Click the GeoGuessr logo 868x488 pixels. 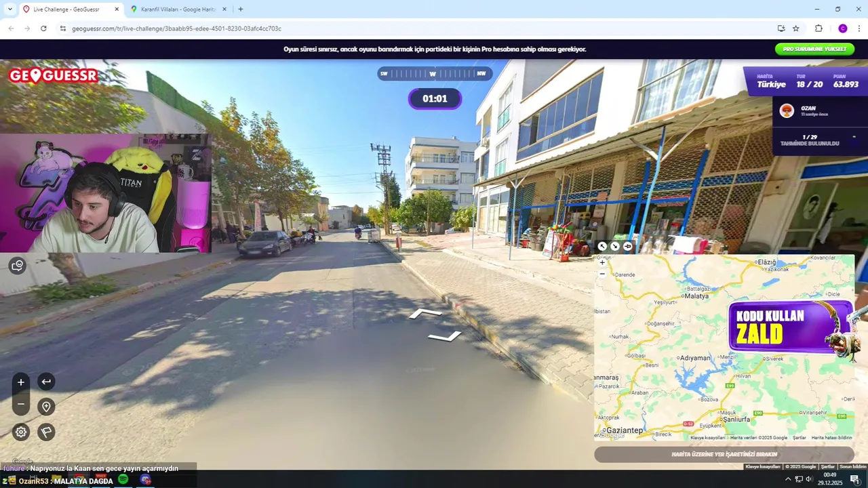pos(53,75)
